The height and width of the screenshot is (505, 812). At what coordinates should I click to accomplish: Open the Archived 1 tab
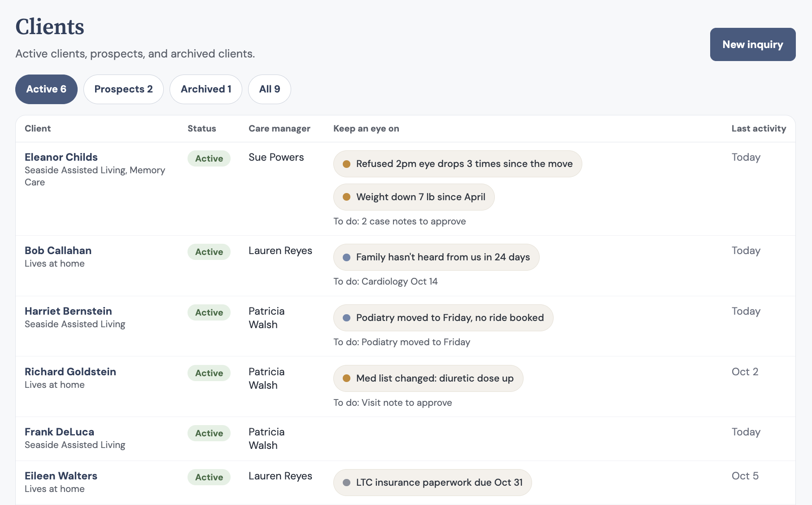pyautogui.click(x=206, y=89)
